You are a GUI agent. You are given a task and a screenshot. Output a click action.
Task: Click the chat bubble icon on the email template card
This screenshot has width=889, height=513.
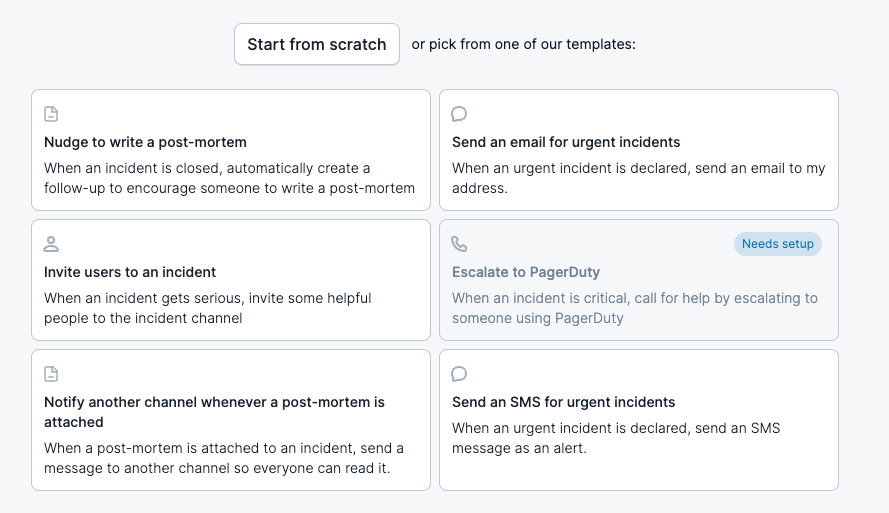[x=460, y=114]
